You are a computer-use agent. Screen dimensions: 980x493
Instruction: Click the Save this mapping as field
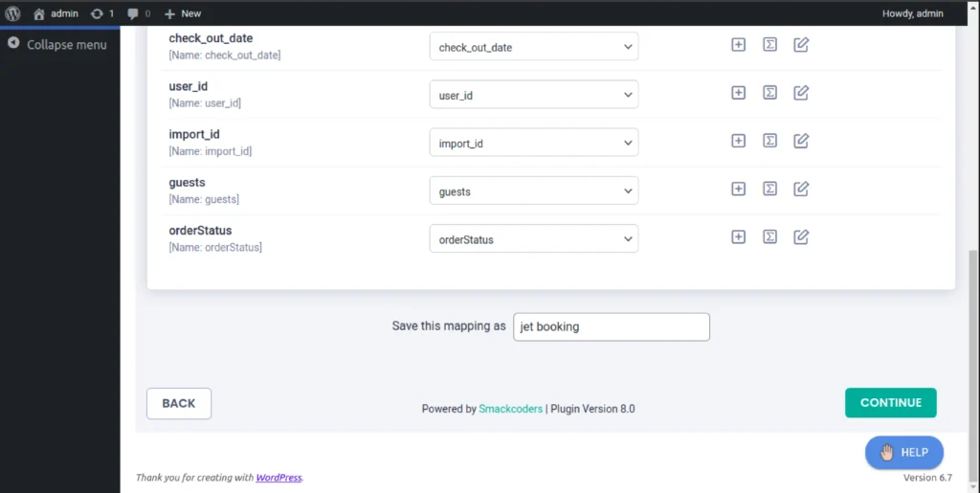(612, 326)
